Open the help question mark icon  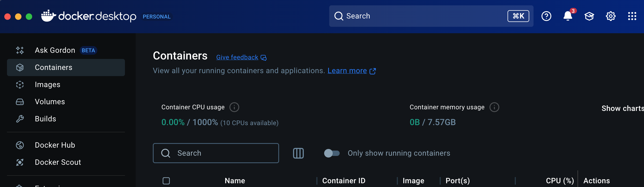point(546,16)
